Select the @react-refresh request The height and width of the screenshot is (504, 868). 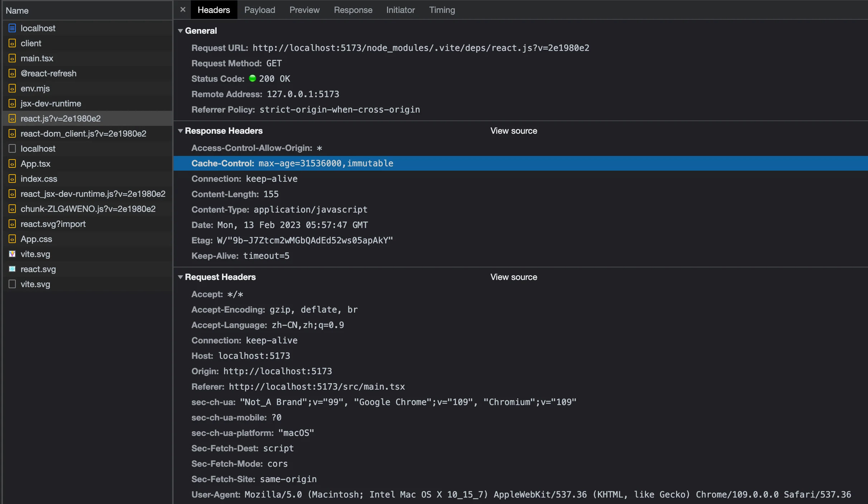[88, 73]
